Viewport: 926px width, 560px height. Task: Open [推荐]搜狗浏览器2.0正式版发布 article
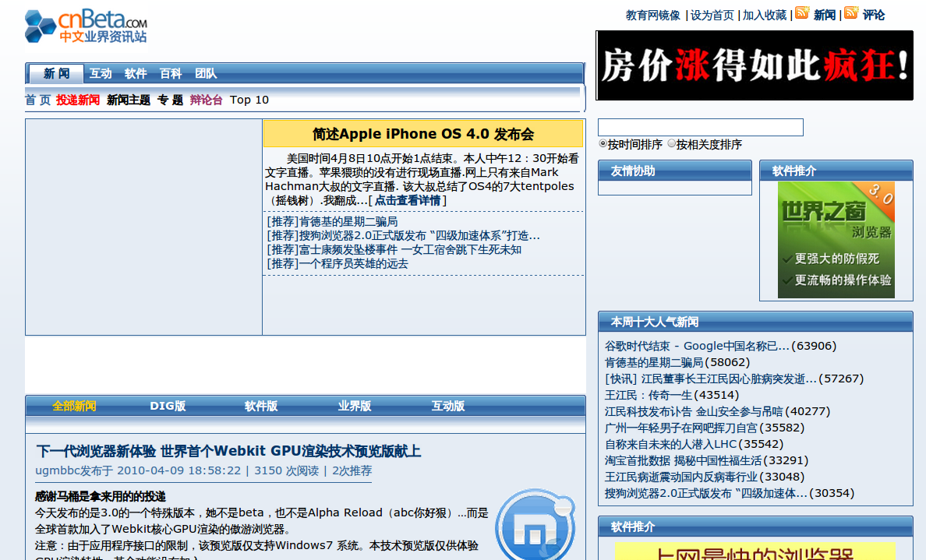[403, 236]
